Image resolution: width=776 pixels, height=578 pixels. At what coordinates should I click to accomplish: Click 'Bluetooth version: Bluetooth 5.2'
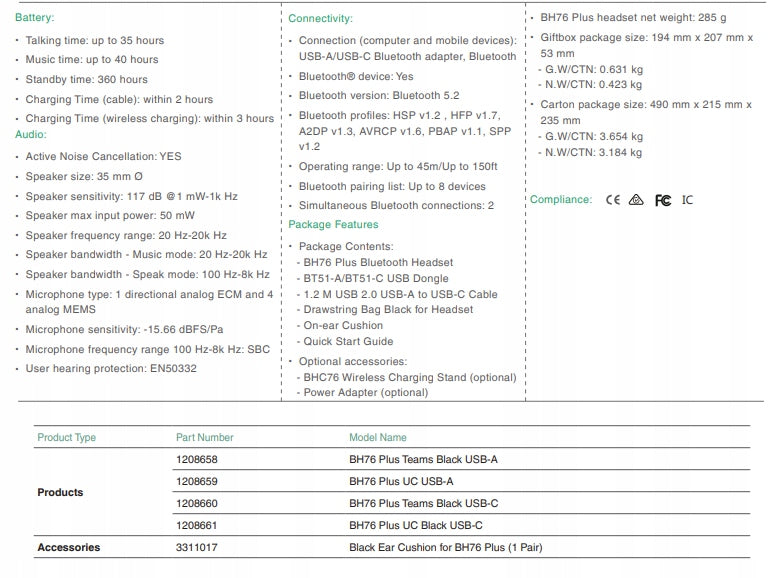coord(379,96)
